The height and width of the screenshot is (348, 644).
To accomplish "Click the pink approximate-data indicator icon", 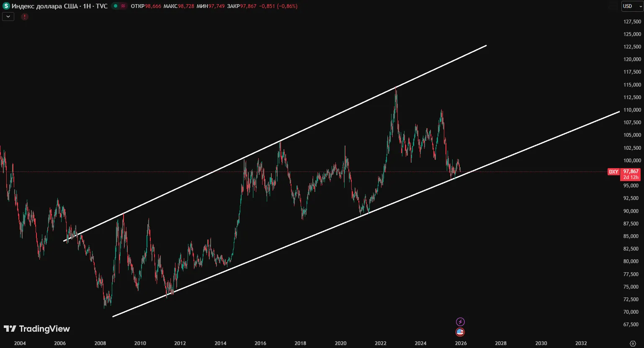I will pos(123,6).
